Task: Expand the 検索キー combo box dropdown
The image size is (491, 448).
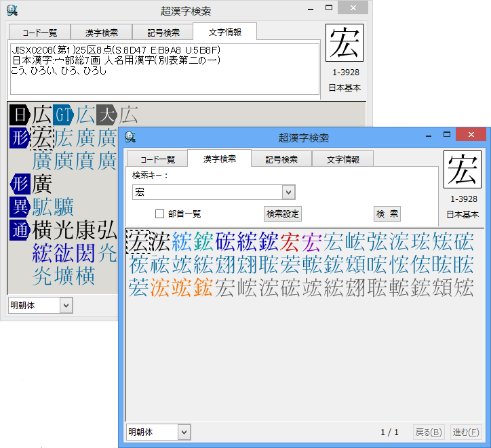Action: click(x=288, y=193)
